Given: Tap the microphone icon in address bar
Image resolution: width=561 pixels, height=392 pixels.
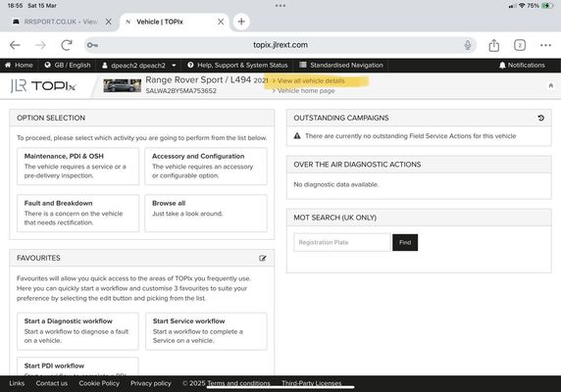Looking at the screenshot, I should [x=467, y=45].
